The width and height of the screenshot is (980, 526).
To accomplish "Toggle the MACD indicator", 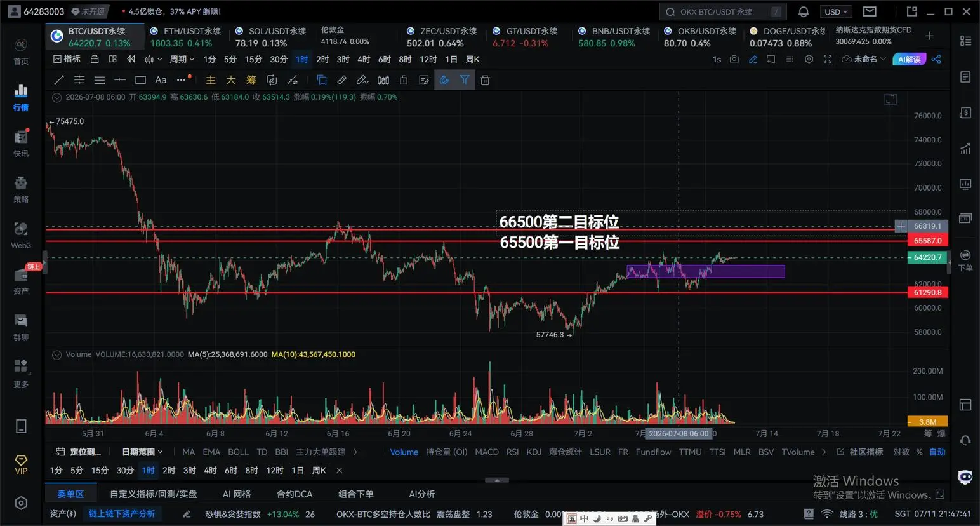I will coord(487,452).
